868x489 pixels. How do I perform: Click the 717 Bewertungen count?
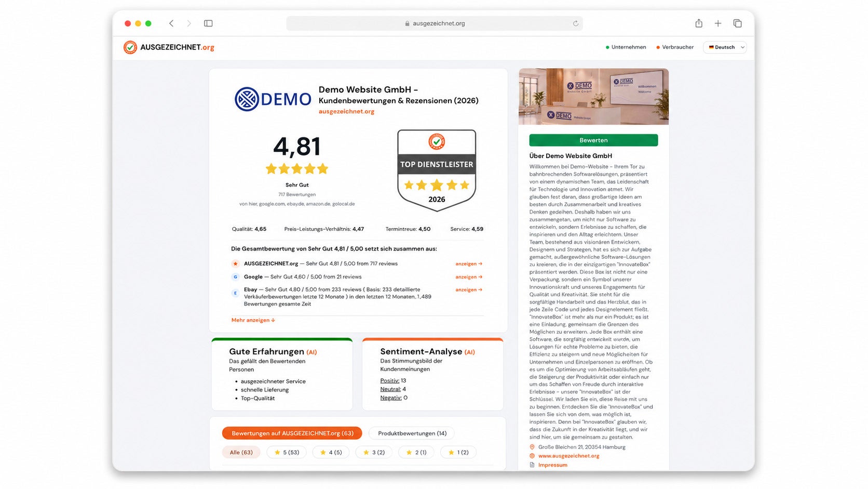point(297,194)
